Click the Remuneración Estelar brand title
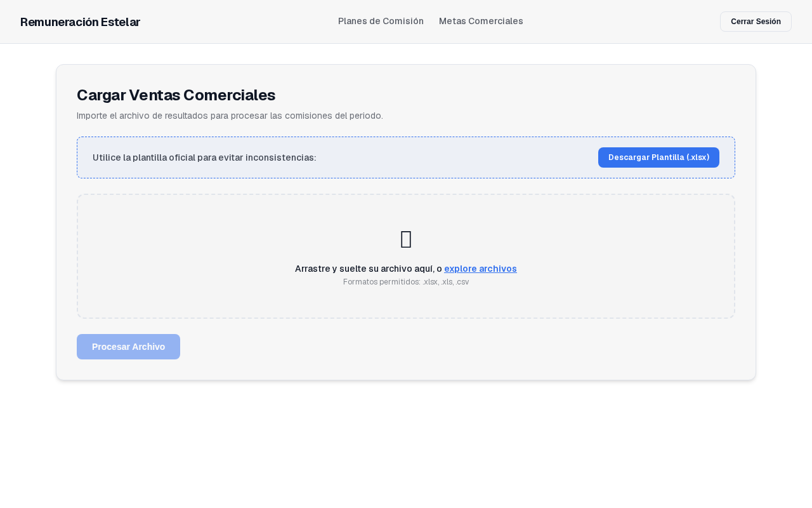The height and width of the screenshot is (508, 812). point(80,22)
